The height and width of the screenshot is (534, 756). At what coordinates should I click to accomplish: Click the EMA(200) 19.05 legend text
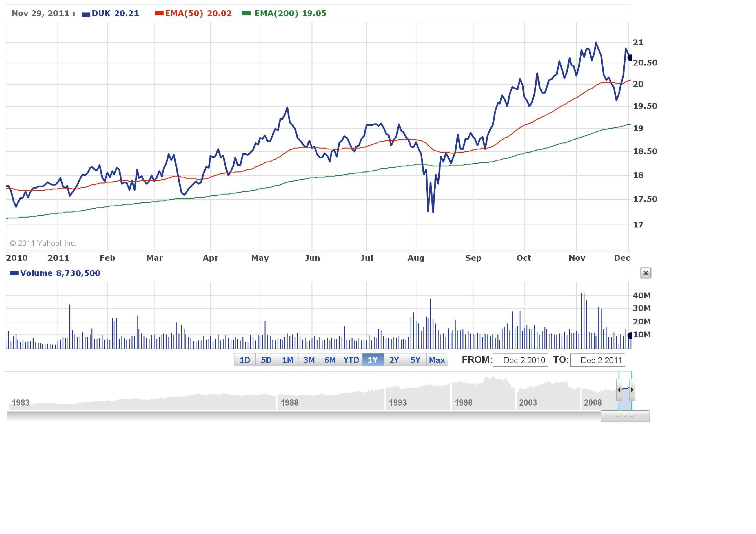[291, 14]
